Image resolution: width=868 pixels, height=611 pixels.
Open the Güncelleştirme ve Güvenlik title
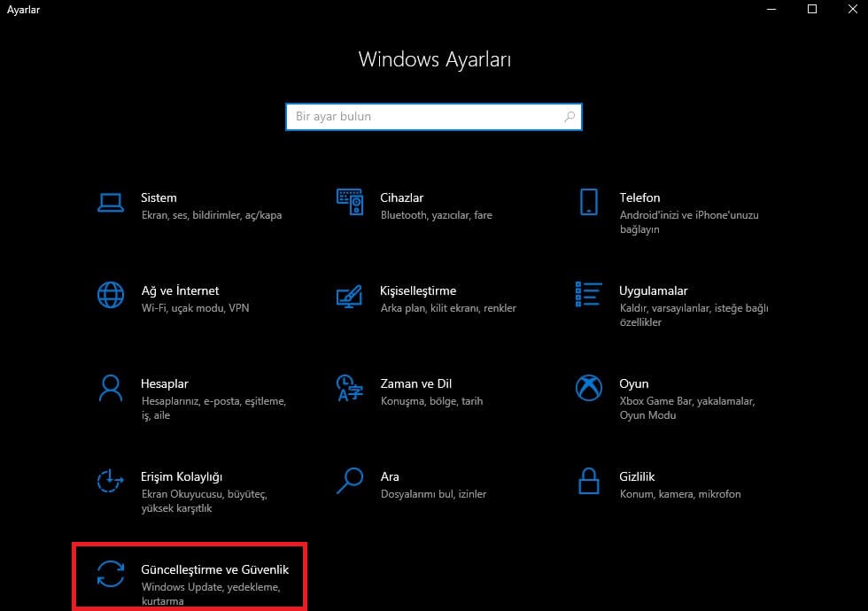pyautogui.click(x=214, y=569)
